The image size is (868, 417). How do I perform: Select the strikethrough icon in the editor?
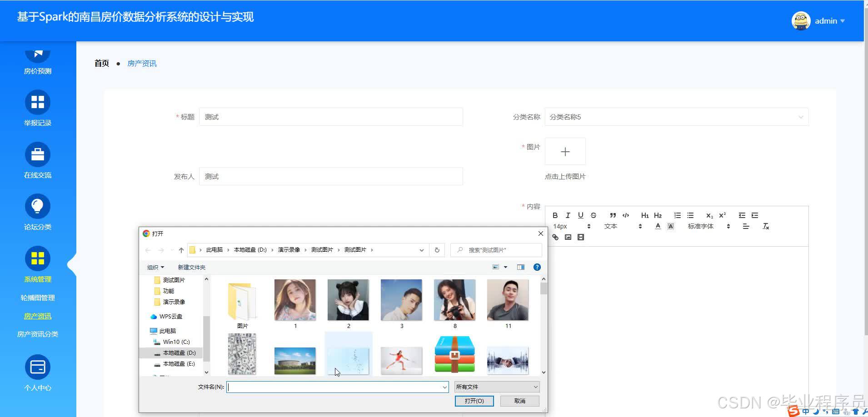(x=593, y=215)
